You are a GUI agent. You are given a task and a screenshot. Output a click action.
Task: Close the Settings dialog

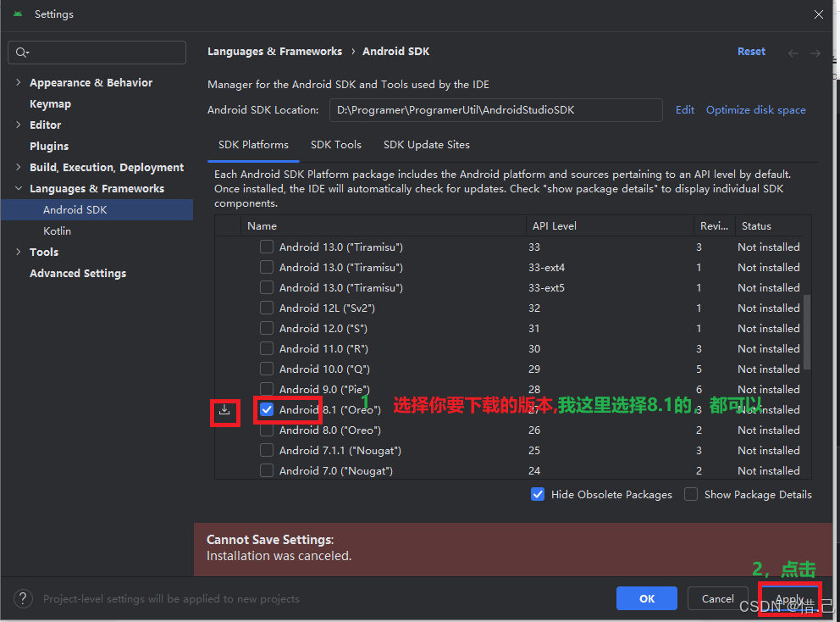[819, 14]
